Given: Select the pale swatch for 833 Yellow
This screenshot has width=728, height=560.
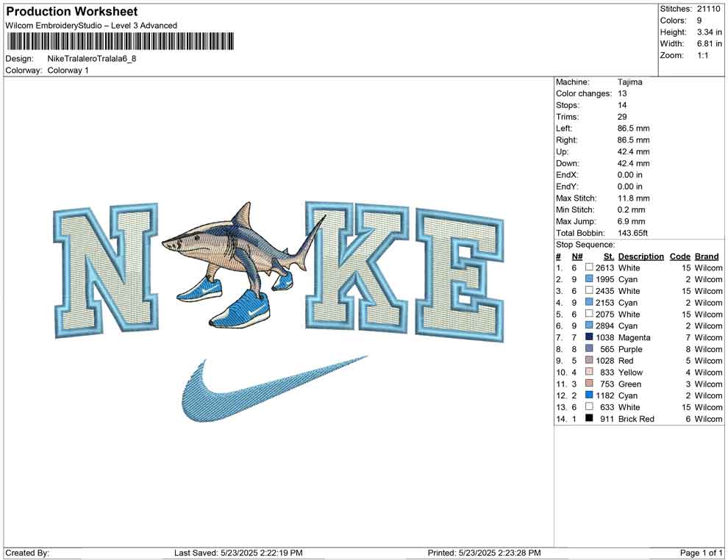Looking at the screenshot, I should (589, 372).
